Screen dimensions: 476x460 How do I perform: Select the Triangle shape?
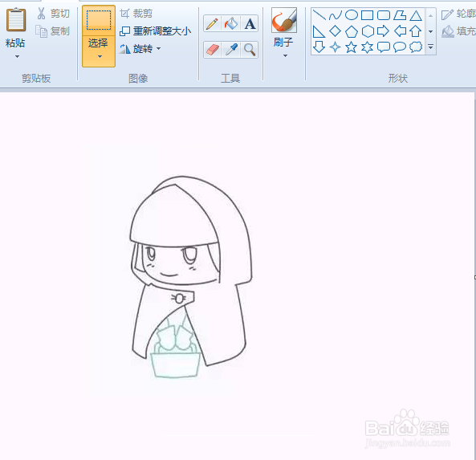click(x=416, y=15)
